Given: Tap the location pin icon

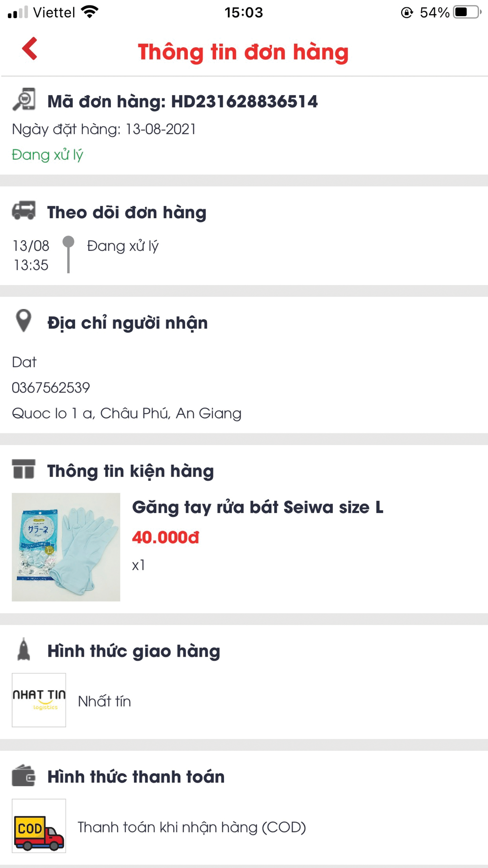Looking at the screenshot, I should (23, 321).
